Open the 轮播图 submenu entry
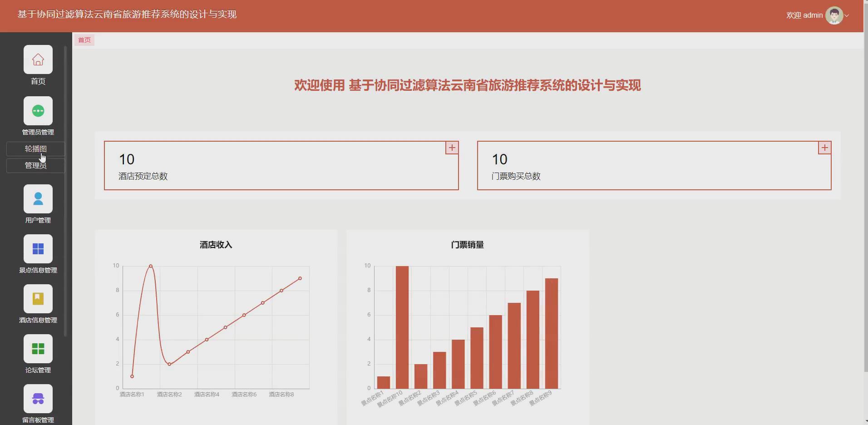 pyautogui.click(x=36, y=148)
